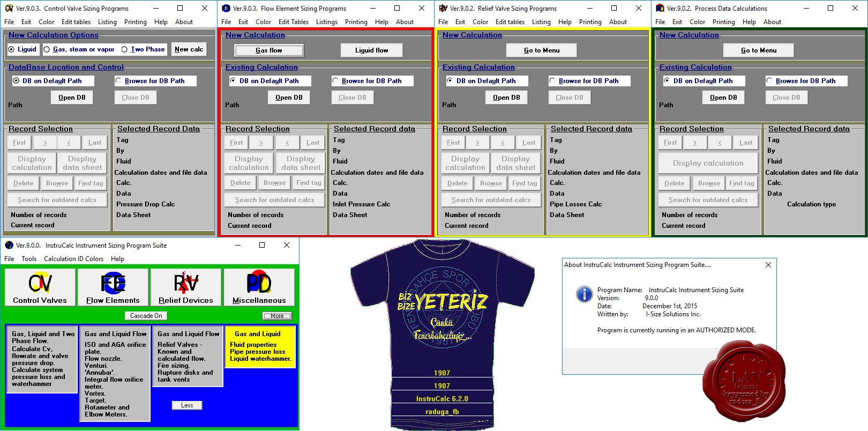Open the Relief Devices RV icon button
Image resolution: width=868 pixels, height=431 pixels.
186,287
